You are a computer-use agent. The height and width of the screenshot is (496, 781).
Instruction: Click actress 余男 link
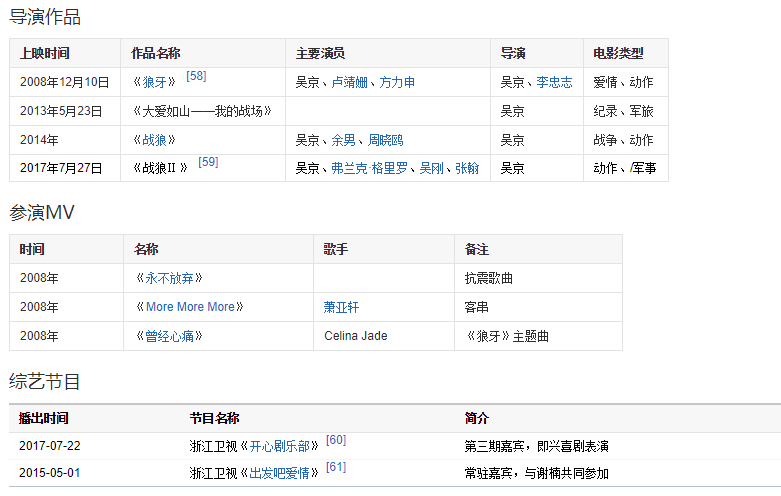(343, 140)
